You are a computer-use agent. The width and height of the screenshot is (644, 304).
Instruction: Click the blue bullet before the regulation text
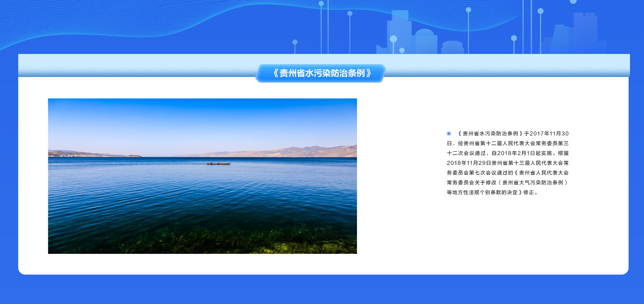click(449, 133)
